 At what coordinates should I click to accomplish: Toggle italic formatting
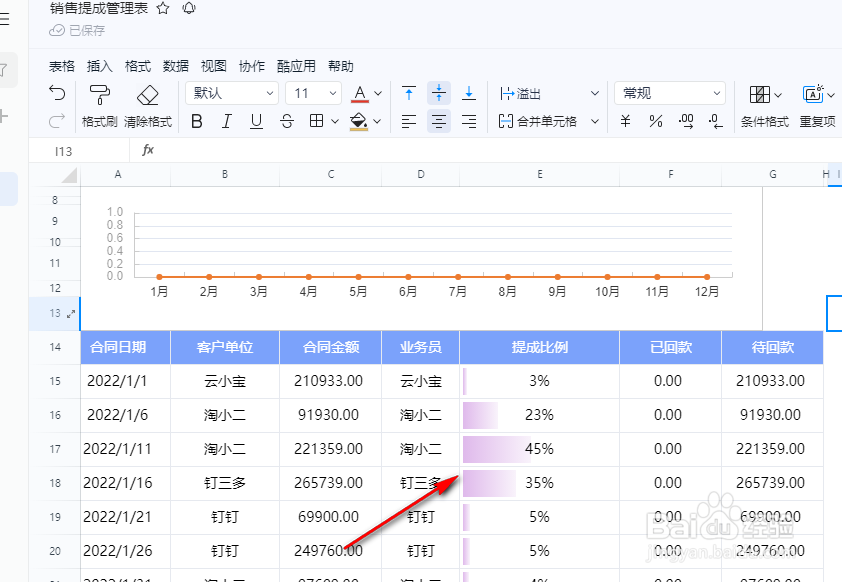(226, 121)
